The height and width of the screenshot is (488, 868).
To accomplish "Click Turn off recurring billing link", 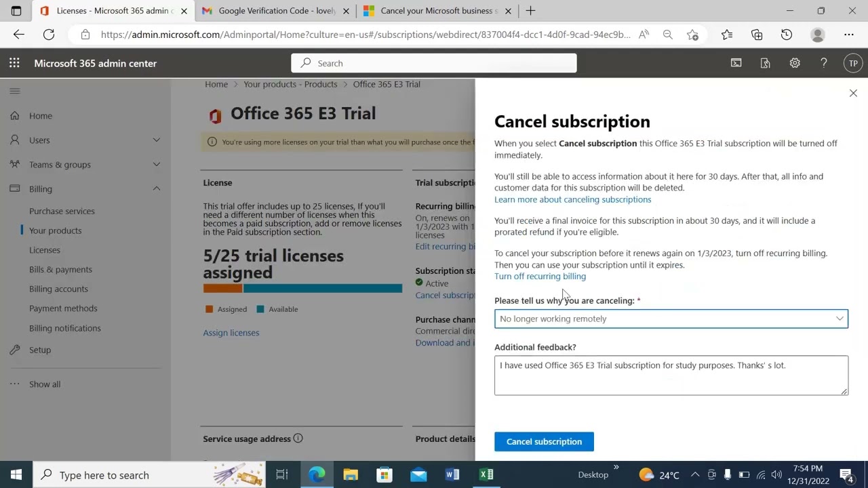I will pyautogui.click(x=540, y=277).
